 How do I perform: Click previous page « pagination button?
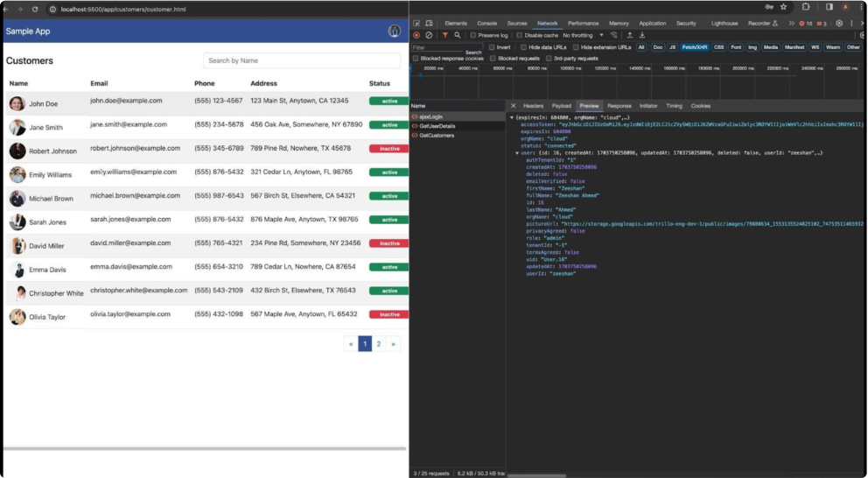click(350, 344)
